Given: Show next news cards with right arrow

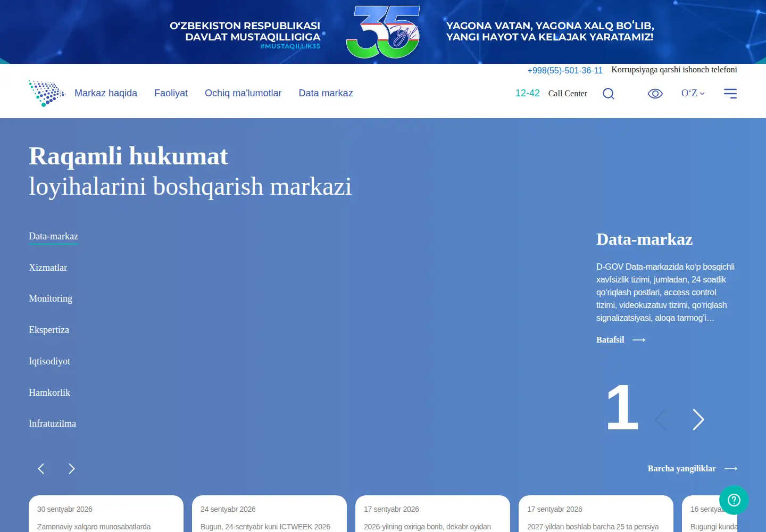Looking at the screenshot, I should (71, 469).
